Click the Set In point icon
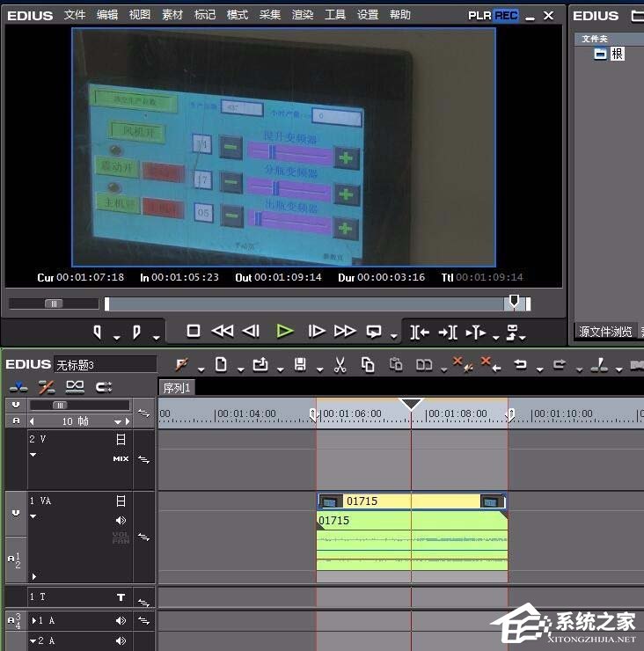The height and width of the screenshot is (651, 644). click(97, 332)
